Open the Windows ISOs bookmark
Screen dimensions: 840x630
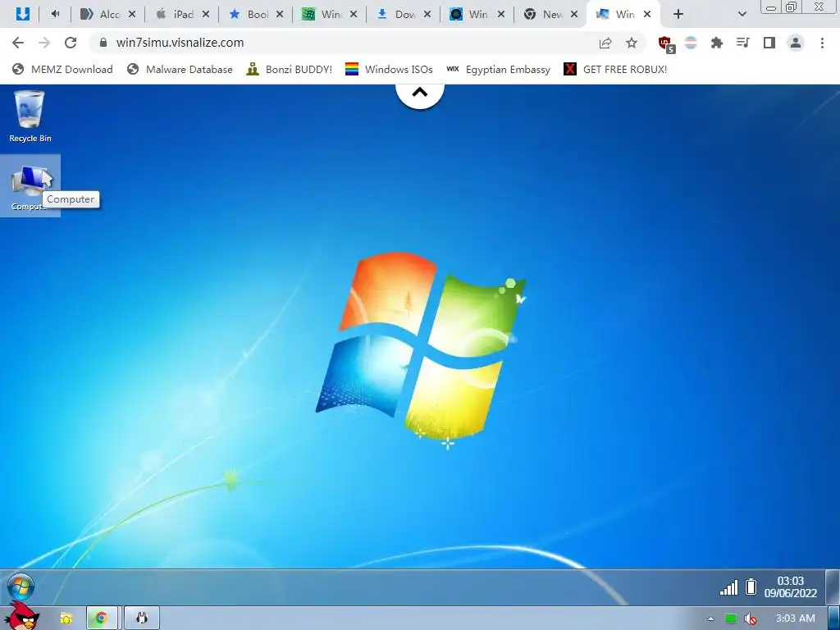389,69
